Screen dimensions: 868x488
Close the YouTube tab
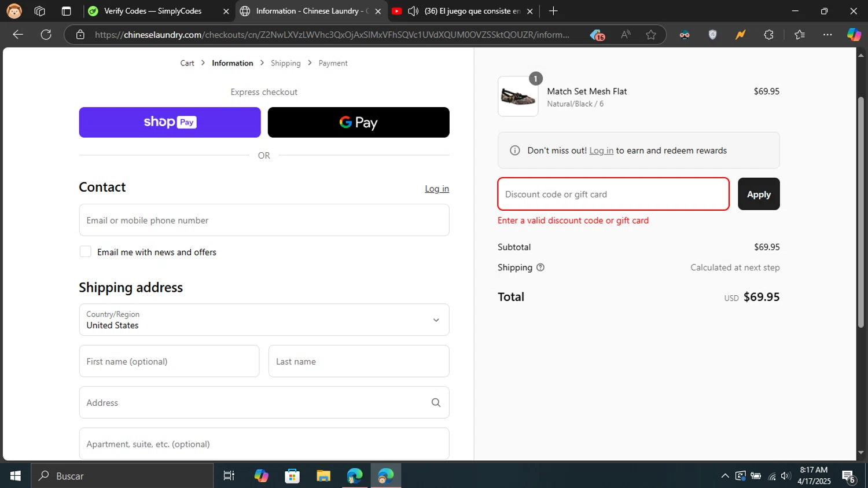click(529, 11)
